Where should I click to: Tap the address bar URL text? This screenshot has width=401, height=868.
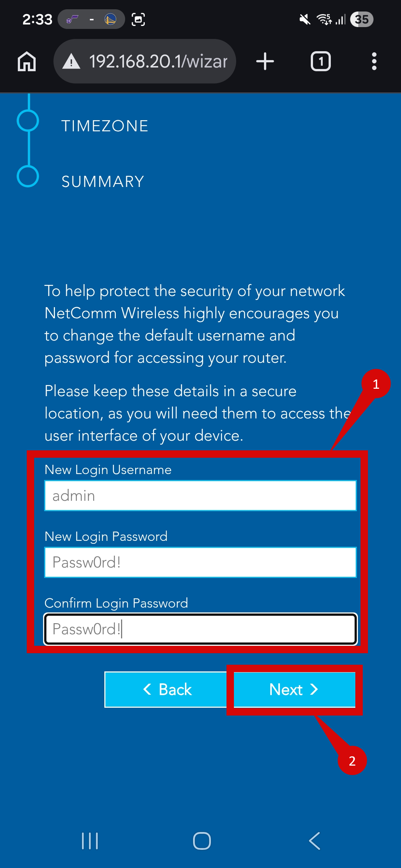[158, 61]
